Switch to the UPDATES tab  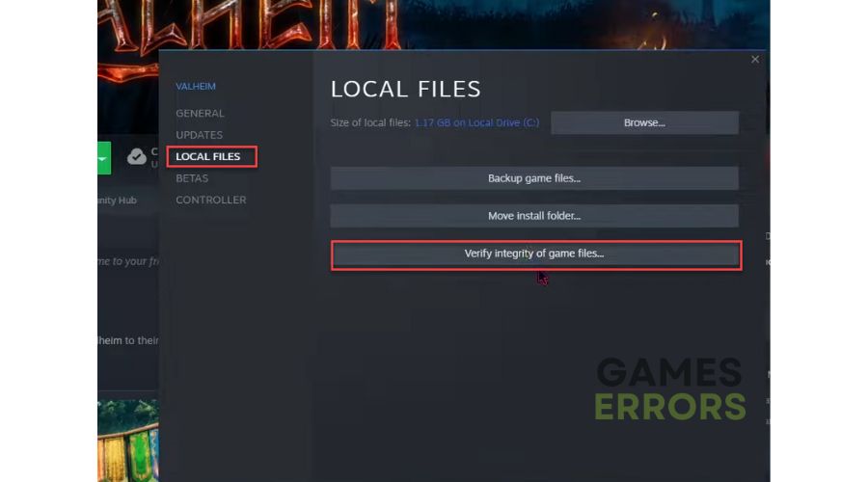(x=200, y=134)
